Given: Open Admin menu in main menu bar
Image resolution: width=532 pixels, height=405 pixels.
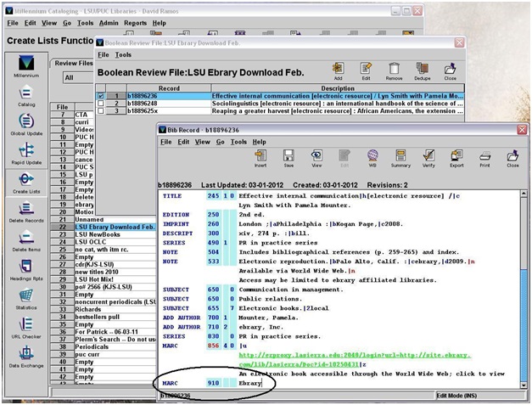Looking at the screenshot, I should tap(109, 23).
